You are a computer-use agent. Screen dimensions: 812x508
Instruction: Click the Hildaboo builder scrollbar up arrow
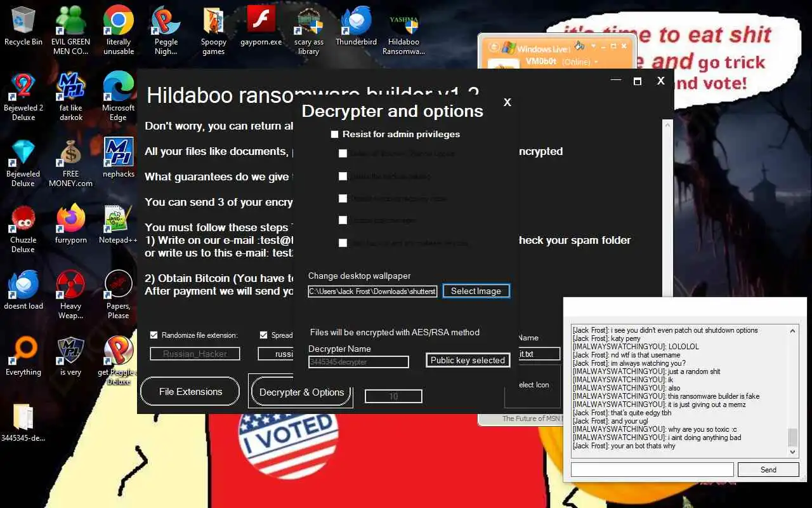click(667, 126)
